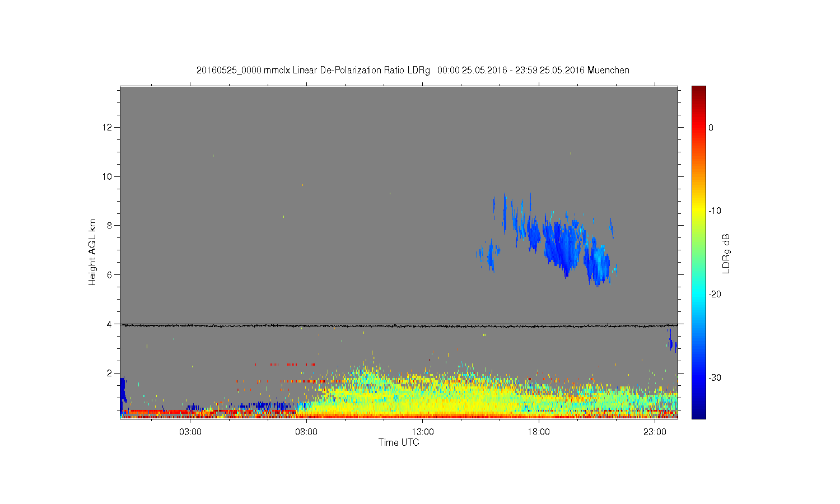The width and height of the screenshot is (840, 504).
Task: Click the "LDRg dB" colorbar label
Action: click(726, 253)
